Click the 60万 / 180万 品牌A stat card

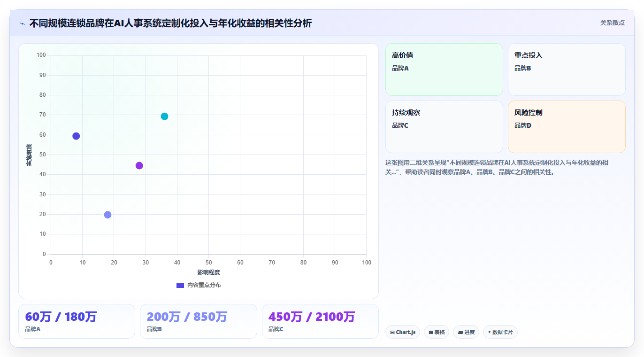[77, 321]
